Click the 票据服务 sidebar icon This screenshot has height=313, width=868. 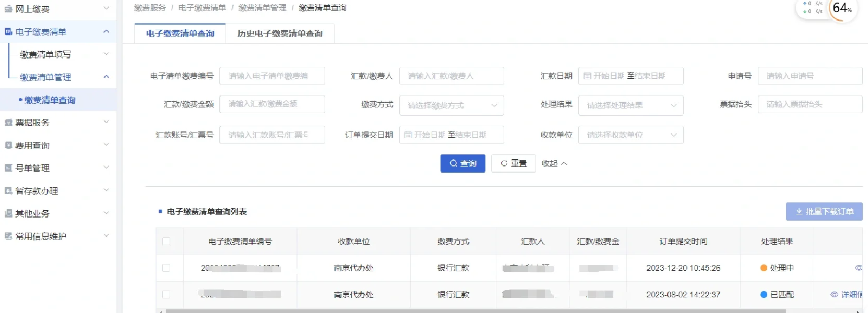[8, 123]
